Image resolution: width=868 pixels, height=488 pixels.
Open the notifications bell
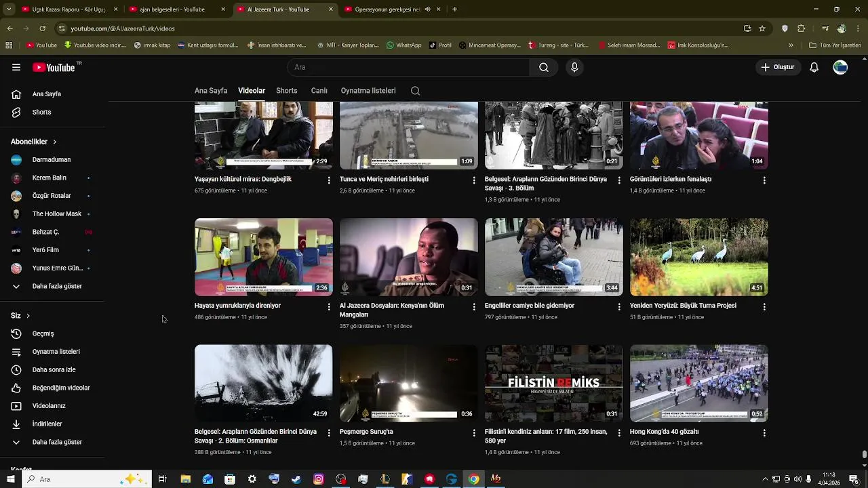pos(814,67)
